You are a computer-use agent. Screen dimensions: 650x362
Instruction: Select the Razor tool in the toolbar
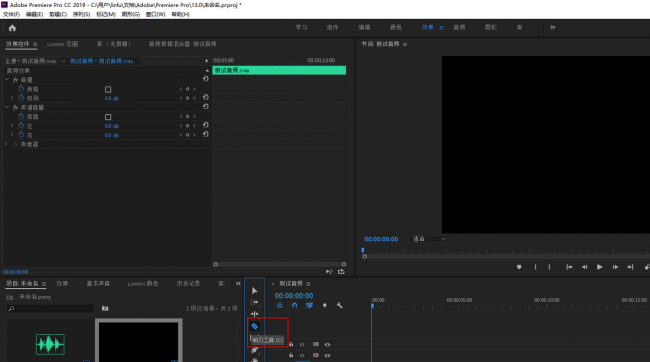255,326
